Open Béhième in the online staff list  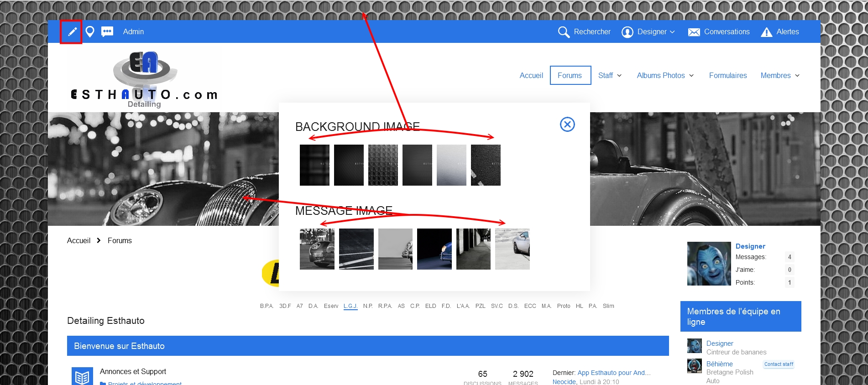tap(720, 364)
